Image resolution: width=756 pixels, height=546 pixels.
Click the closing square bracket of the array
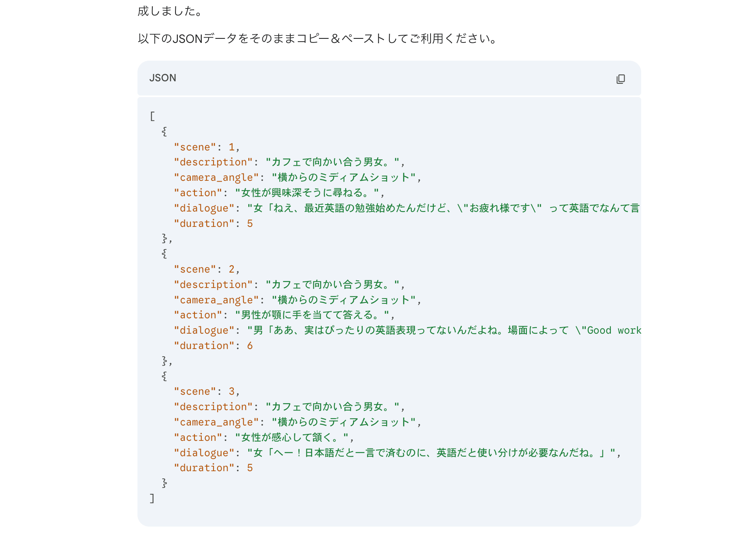click(152, 498)
